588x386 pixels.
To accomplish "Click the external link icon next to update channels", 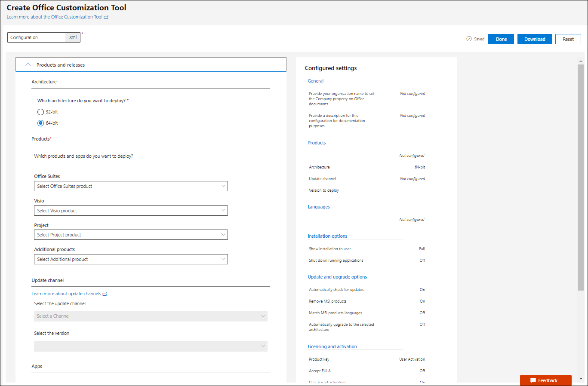I will (105, 294).
